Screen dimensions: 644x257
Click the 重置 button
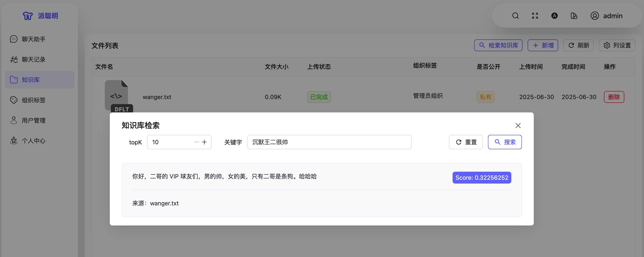point(466,142)
